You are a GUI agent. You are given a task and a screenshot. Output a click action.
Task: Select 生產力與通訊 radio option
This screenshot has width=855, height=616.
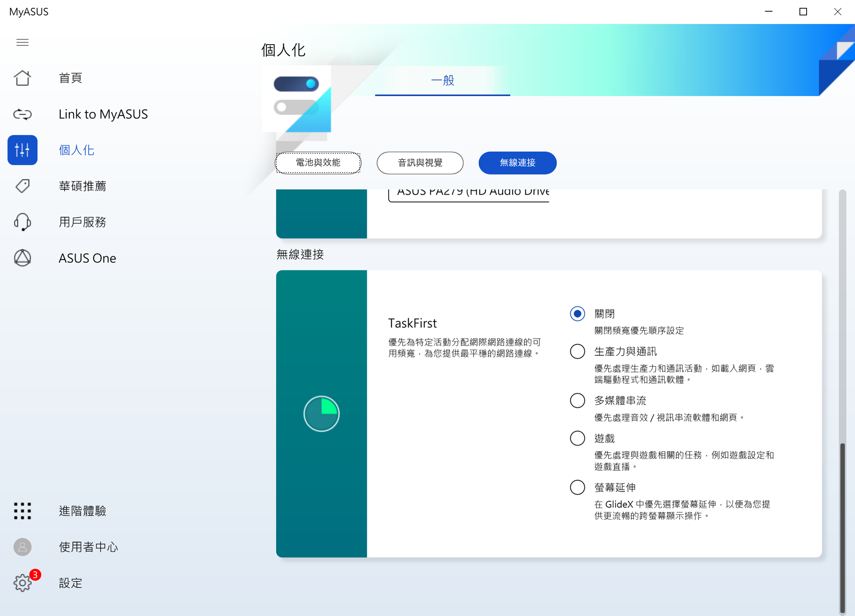tap(577, 351)
